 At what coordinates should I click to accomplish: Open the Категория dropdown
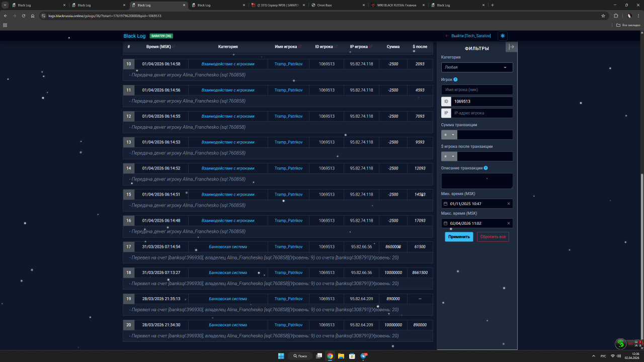[x=476, y=67]
